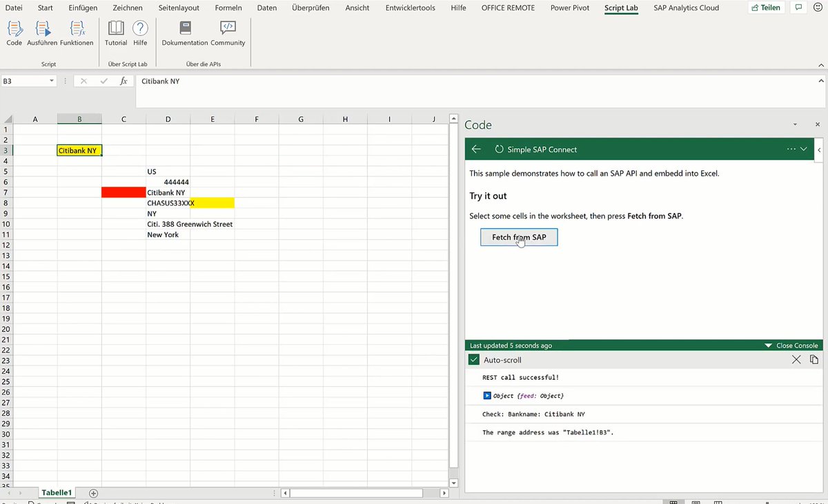Add a new sheet with plus icon
The width and height of the screenshot is (828, 504).
[x=94, y=493]
